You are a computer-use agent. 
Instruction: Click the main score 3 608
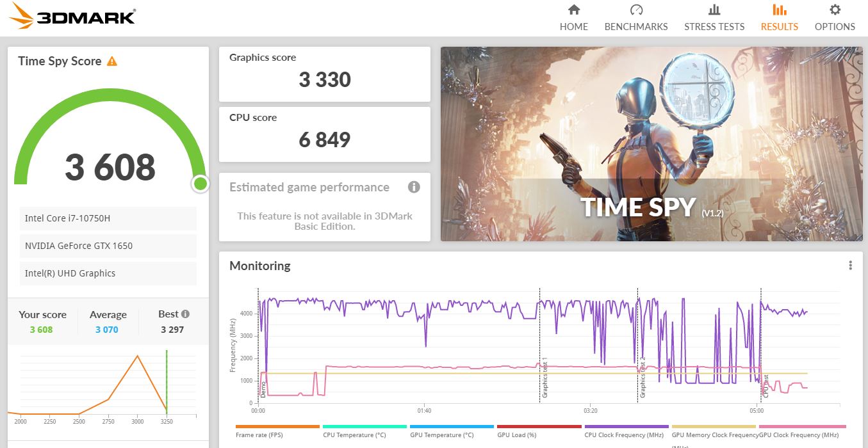click(x=110, y=167)
